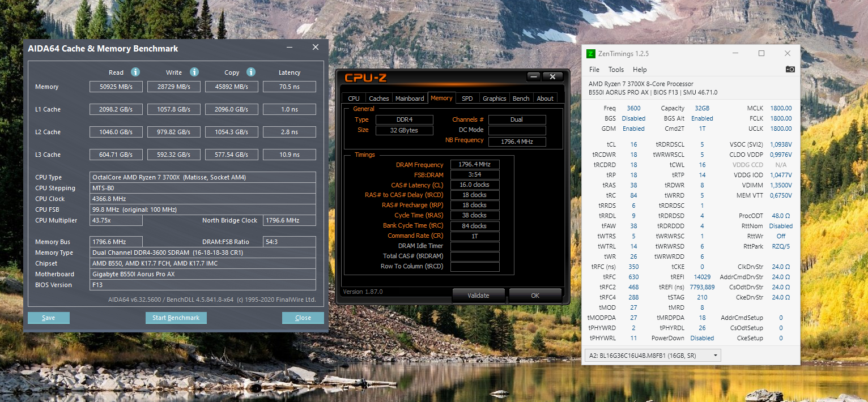Viewport: 868px width, 402px height.
Task: Click the empty DRAM Idle Timer field
Action: 475,246
